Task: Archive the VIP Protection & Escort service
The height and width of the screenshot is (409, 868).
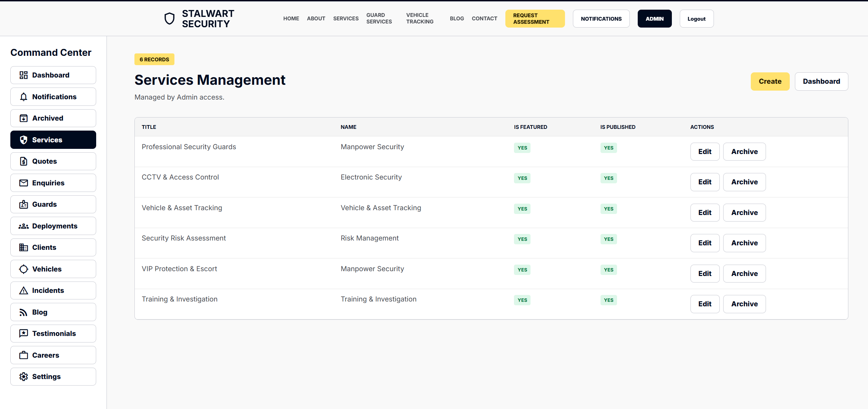Action: coord(745,274)
